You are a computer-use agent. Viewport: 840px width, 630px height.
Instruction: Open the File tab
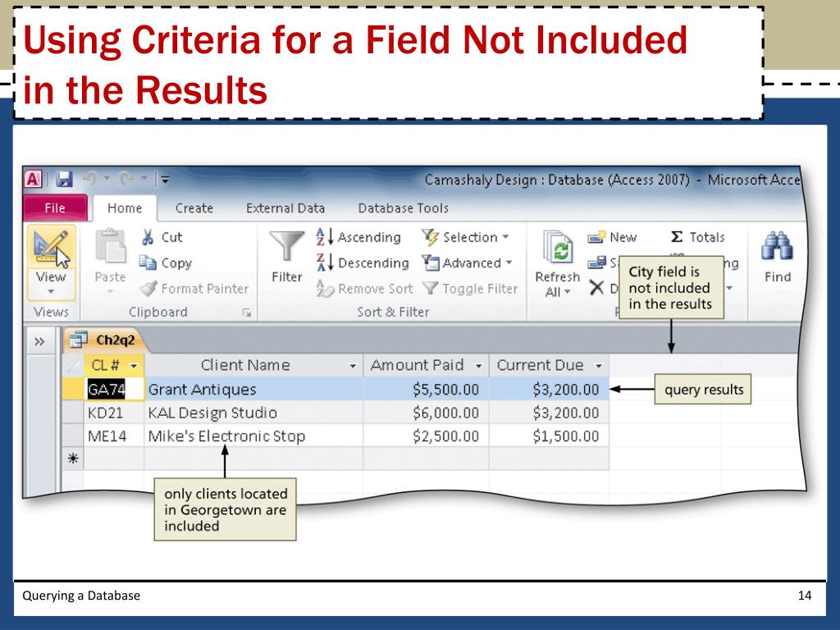click(x=55, y=208)
